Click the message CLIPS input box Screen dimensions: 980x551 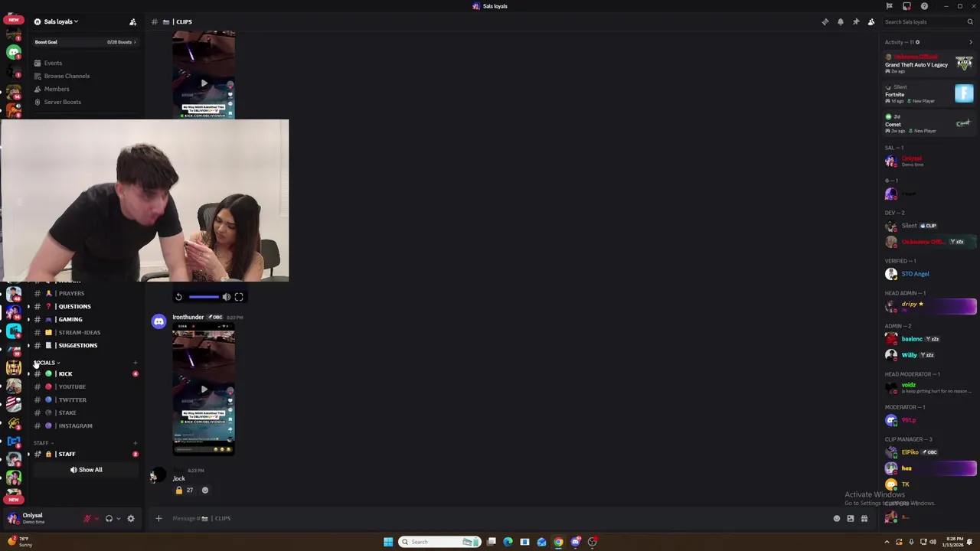pyautogui.click(x=490, y=519)
